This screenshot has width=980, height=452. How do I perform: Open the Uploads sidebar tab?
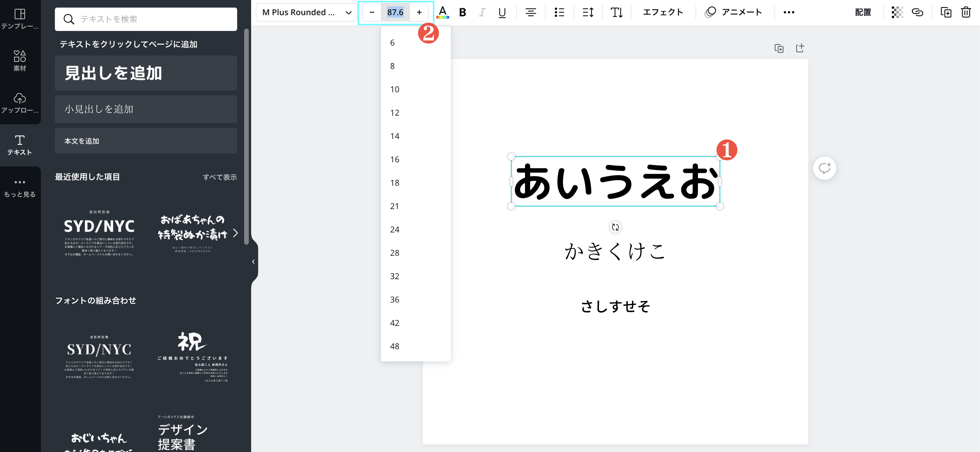click(x=20, y=103)
